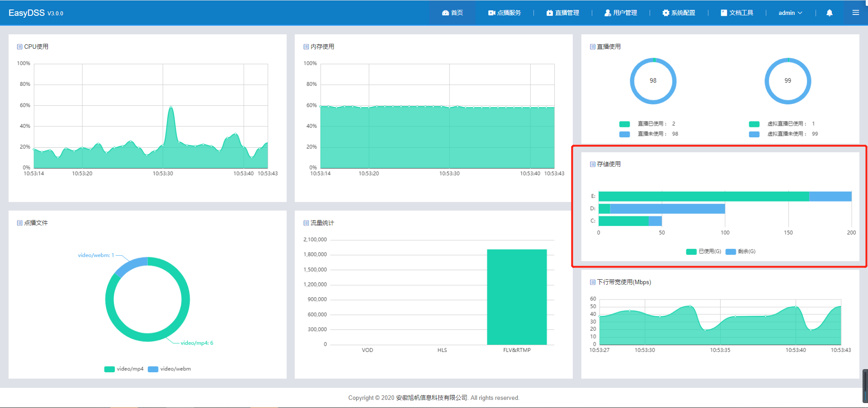
Task: Toggle the 剩余(G) storage legend swatch
Action: coord(731,252)
